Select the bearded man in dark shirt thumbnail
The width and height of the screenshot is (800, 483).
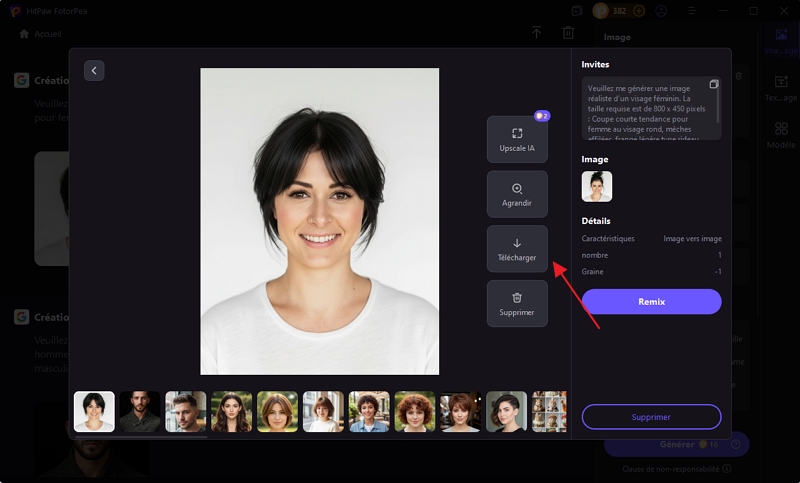140,411
